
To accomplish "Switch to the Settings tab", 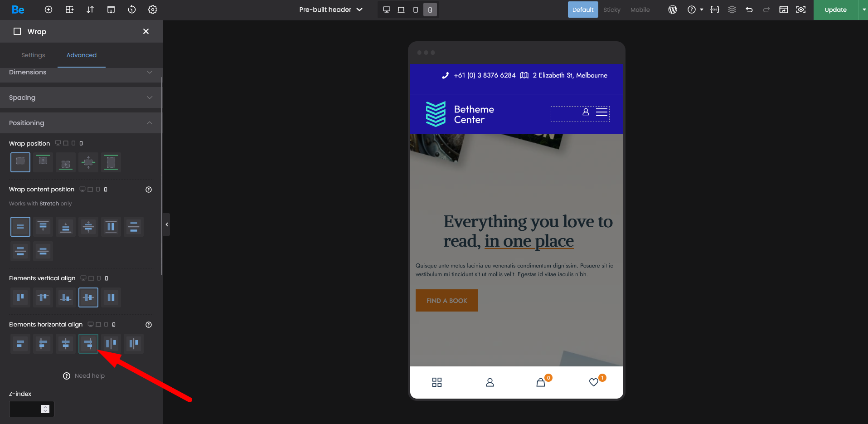I will (33, 55).
